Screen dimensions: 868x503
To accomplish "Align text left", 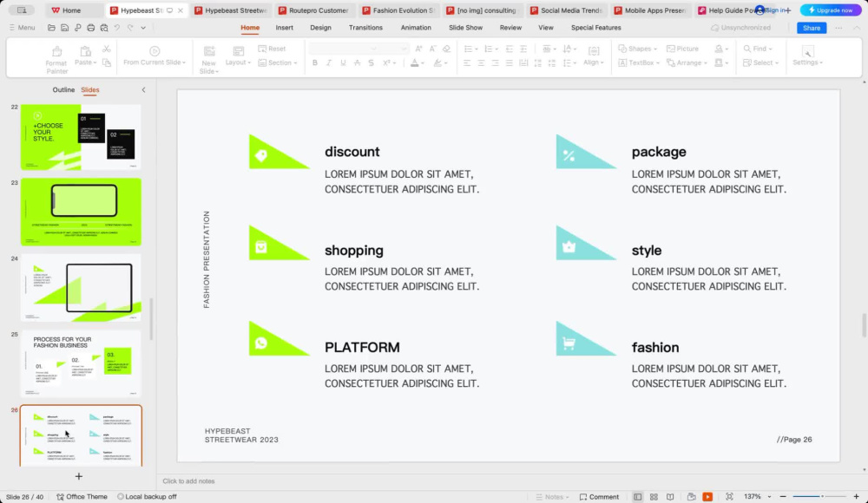I will pos(467,63).
